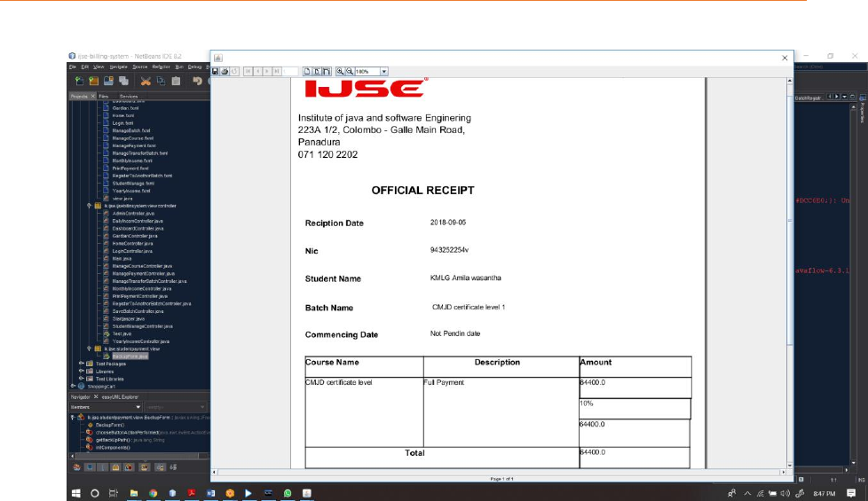Open the zoom percentage dropdown arrow
Viewport: 868px width, 501px height.
[x=384, y=71]
